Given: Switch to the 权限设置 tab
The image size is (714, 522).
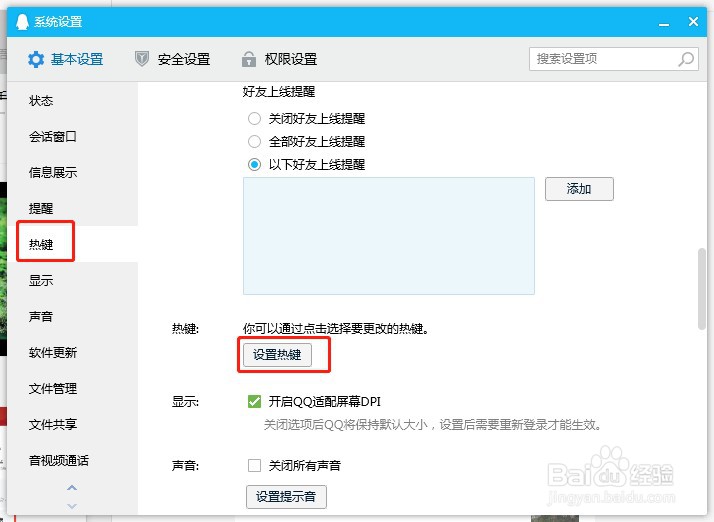Looking at the screenshot, I should click(280, 59).
